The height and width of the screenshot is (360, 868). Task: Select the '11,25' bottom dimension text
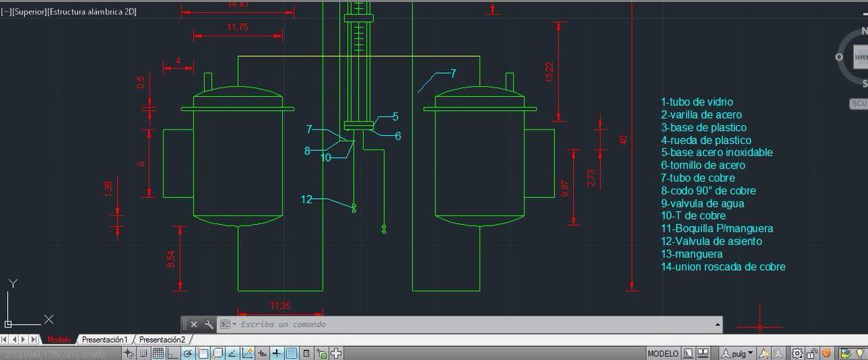pos(280,307)
